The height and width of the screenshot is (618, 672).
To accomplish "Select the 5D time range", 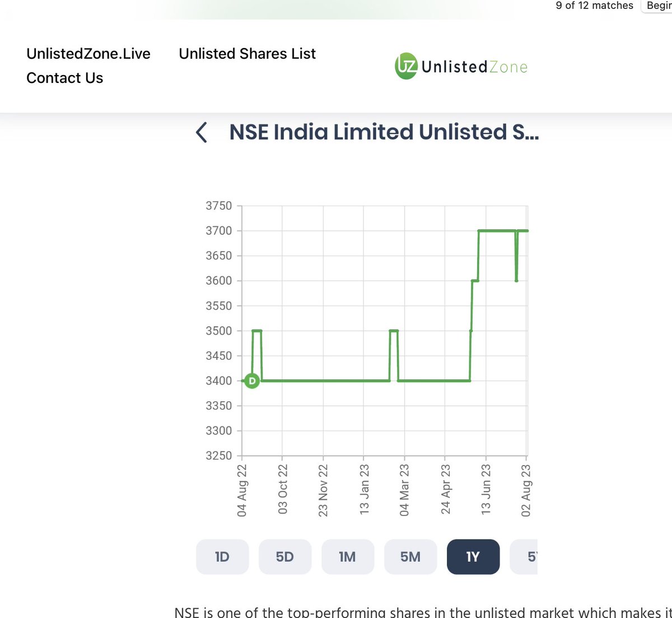I will (285, 557).
